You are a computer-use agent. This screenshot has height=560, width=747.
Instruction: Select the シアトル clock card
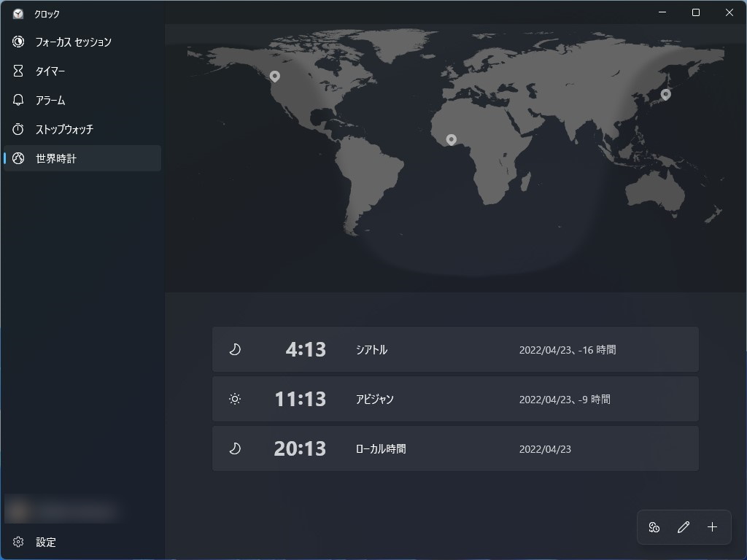point(455,349)
